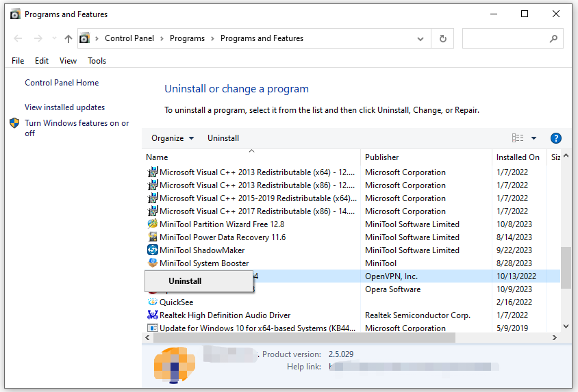Choose Uninstall from the context menu
The height and width of the screenshot is (392, 578).
point(199,281)
